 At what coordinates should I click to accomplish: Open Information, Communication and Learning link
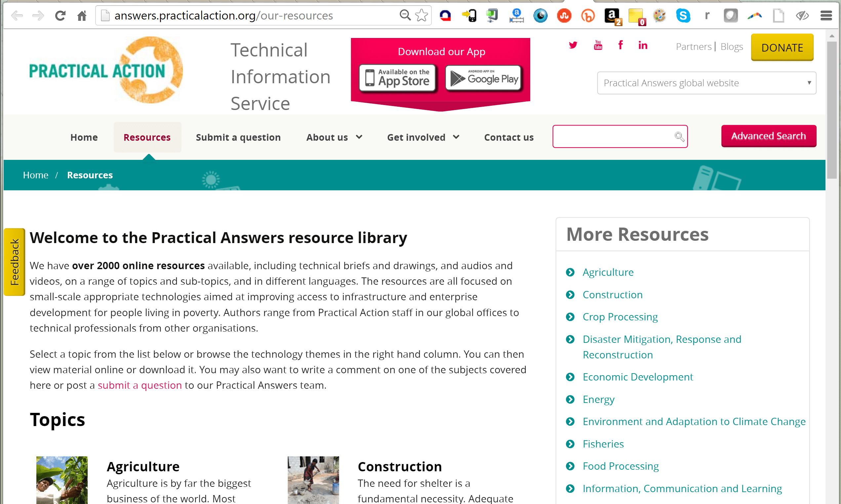point(682,488)
